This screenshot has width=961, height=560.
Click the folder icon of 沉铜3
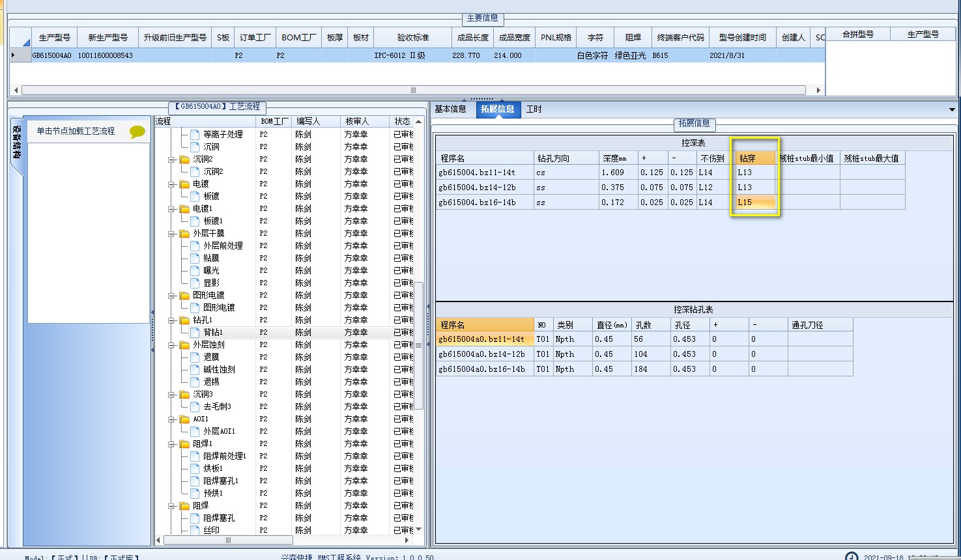pos(184,394)
